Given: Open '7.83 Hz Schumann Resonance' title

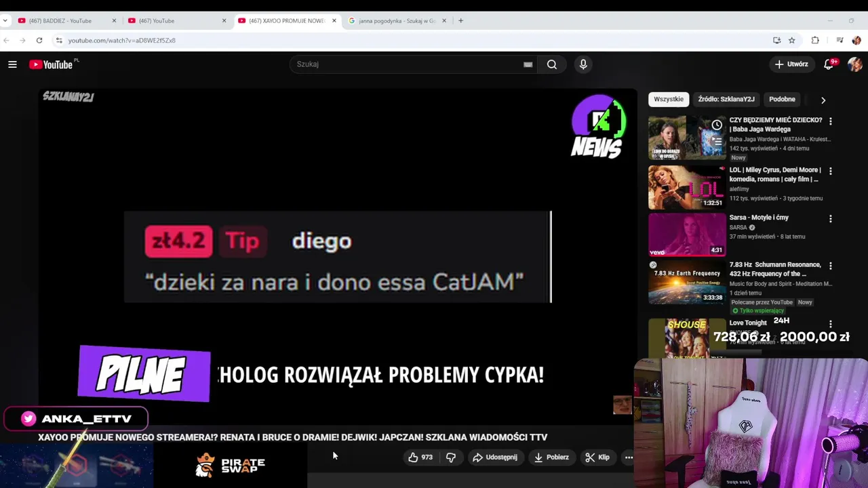Looking at the screenshot, I should pyautogui.click(x=775, y=269).
